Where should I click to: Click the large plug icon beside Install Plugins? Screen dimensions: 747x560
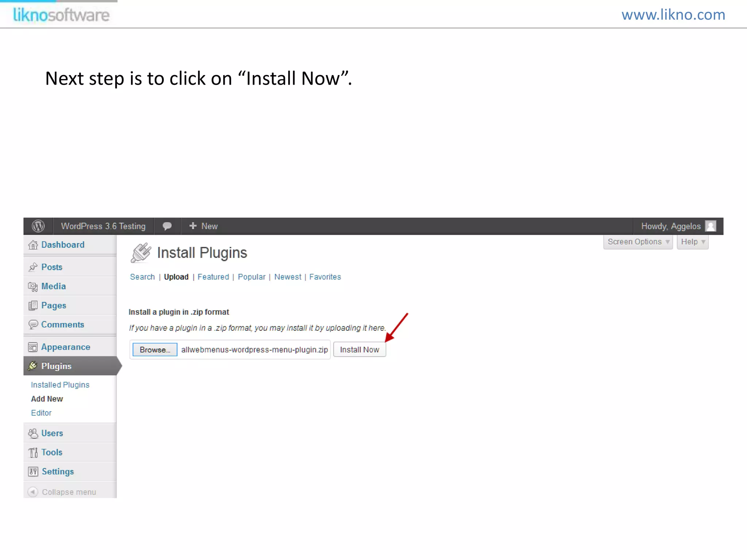[x=141, y=252]
